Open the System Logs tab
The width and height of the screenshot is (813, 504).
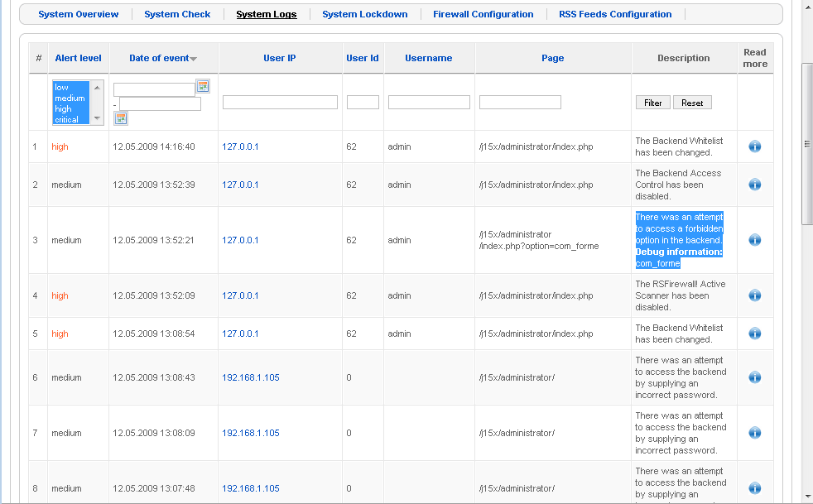(267, 15)
